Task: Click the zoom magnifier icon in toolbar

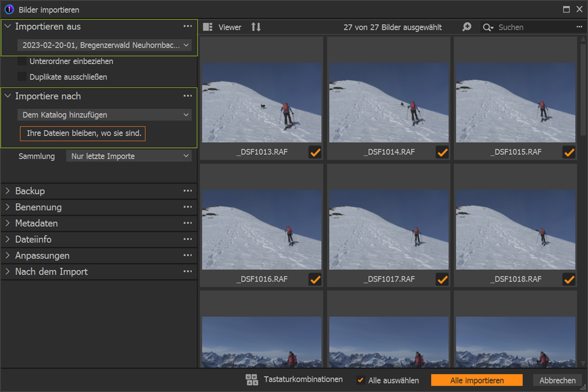Action: (467, 27)
